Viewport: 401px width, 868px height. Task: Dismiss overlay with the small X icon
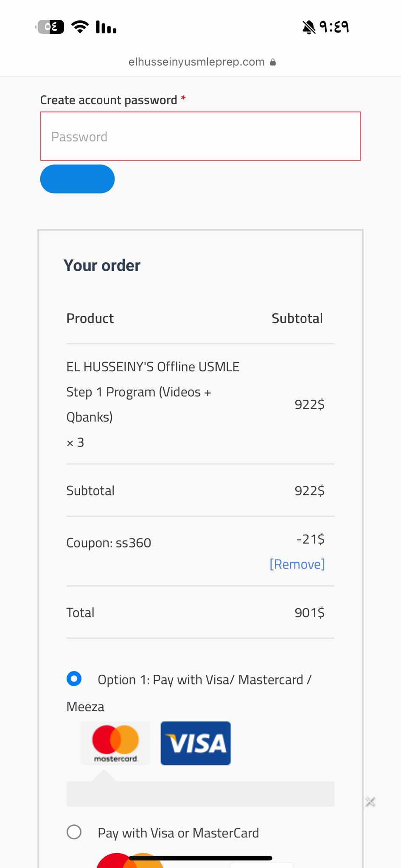(x=370, y=801)
